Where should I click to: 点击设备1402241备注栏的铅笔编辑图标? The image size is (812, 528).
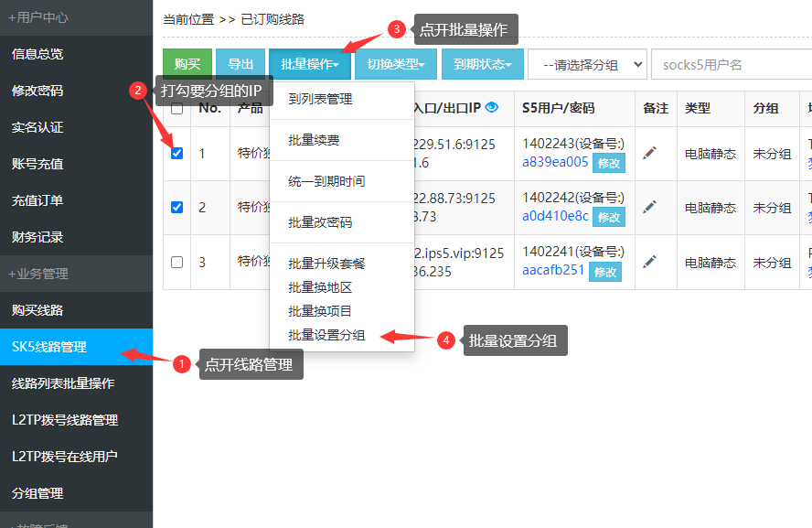point(650,259)
